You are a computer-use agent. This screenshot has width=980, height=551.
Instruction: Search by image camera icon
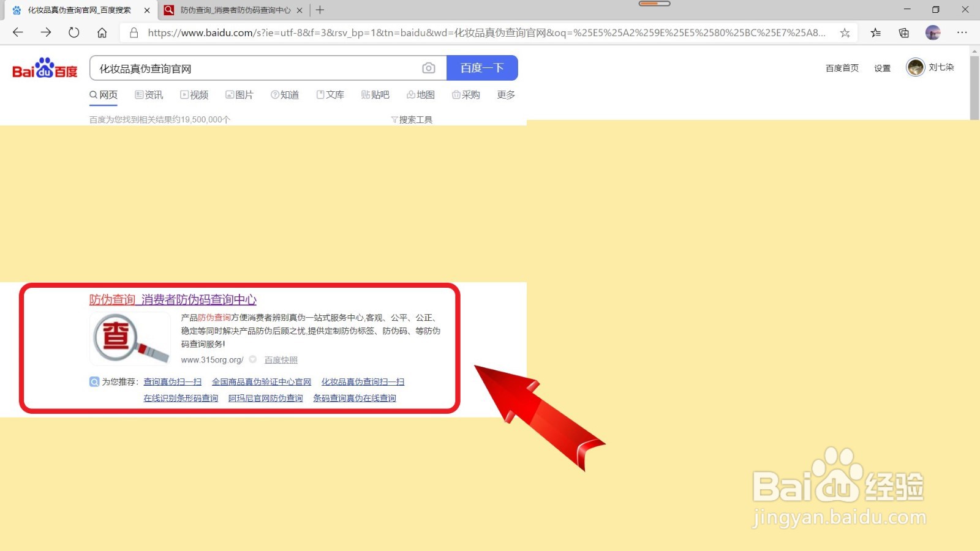[x=429, y=68]
